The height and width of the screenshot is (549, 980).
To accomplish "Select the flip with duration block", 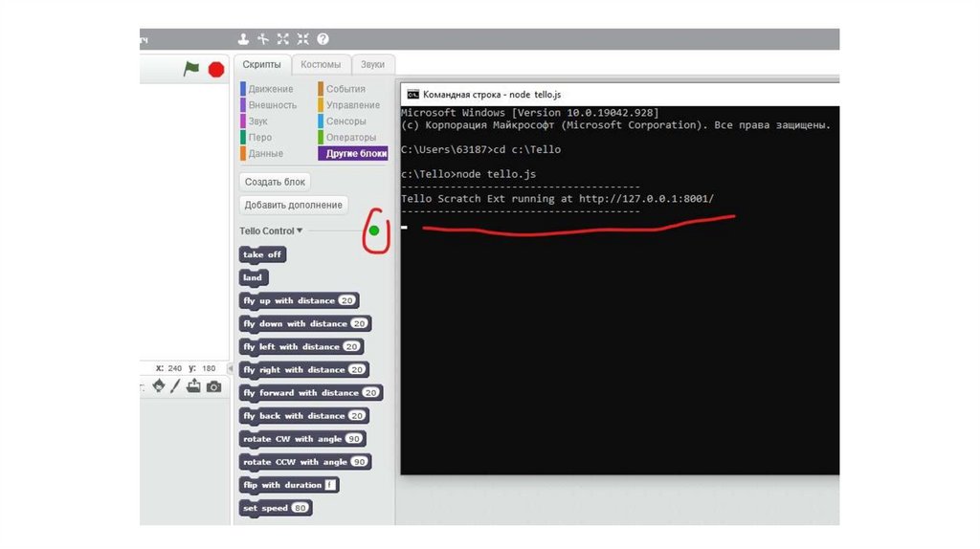I will point(289,485).
